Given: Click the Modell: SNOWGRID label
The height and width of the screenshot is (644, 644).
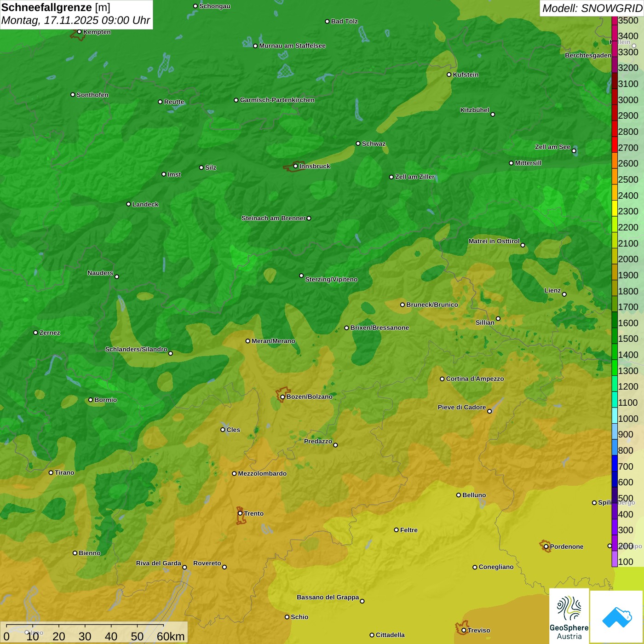Looking at the screenshot, I should coord(592,8).
